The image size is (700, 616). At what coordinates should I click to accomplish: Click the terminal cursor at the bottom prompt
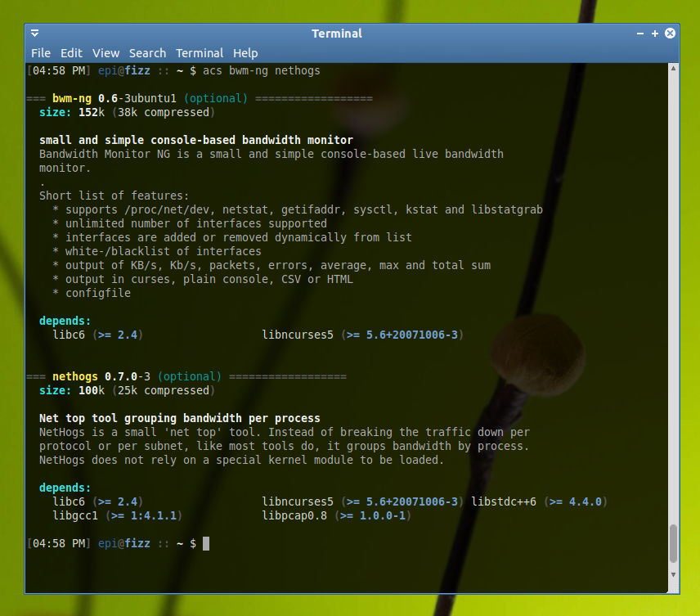tap(206, 544)
